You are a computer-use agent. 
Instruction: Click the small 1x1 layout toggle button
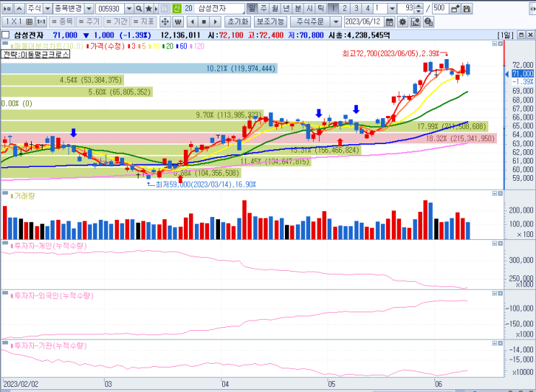(x=41, y=22)
